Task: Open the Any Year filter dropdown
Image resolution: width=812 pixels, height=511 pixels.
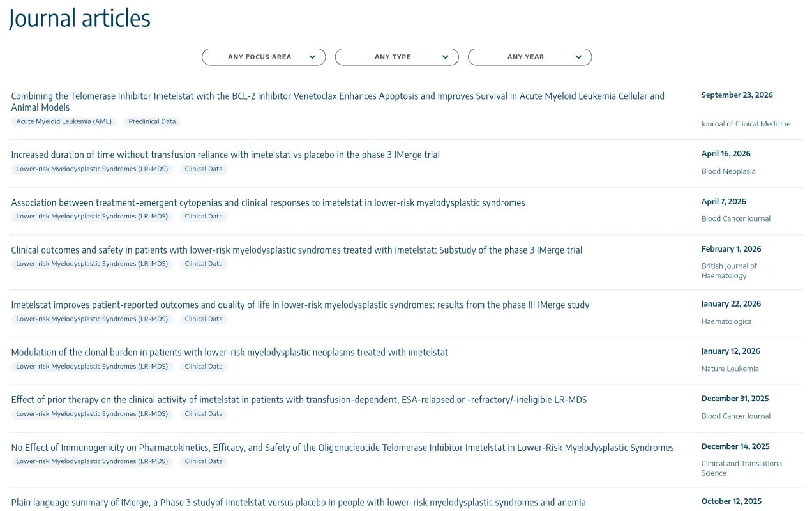Action: (x=530, y=57)
